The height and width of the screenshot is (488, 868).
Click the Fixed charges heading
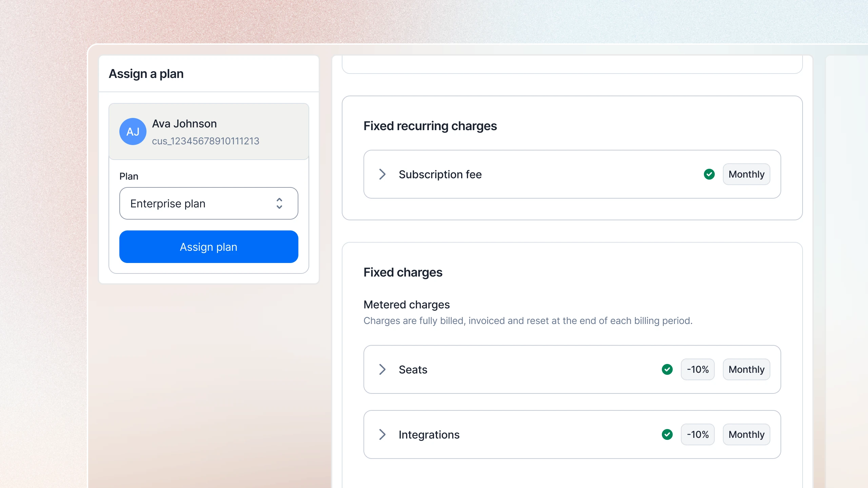[x=403, y=272]
